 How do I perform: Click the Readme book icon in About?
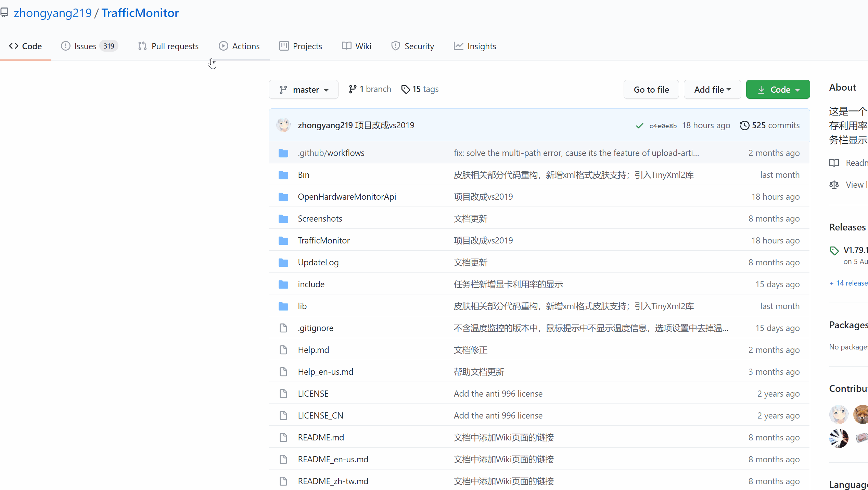pos(834,163)
